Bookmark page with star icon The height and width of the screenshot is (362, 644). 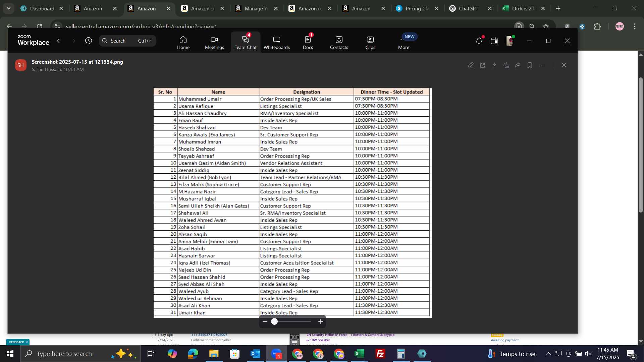546,26
